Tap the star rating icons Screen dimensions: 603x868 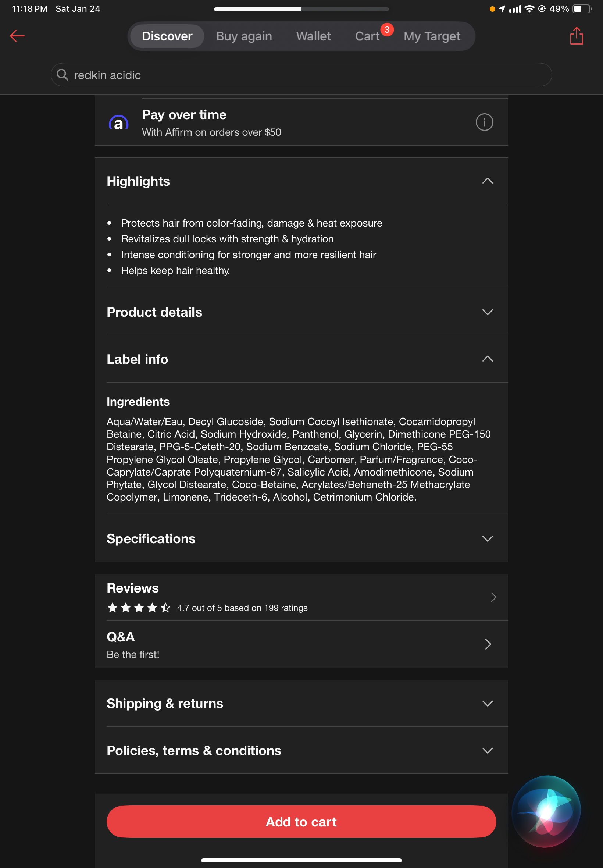pos(139,608)
